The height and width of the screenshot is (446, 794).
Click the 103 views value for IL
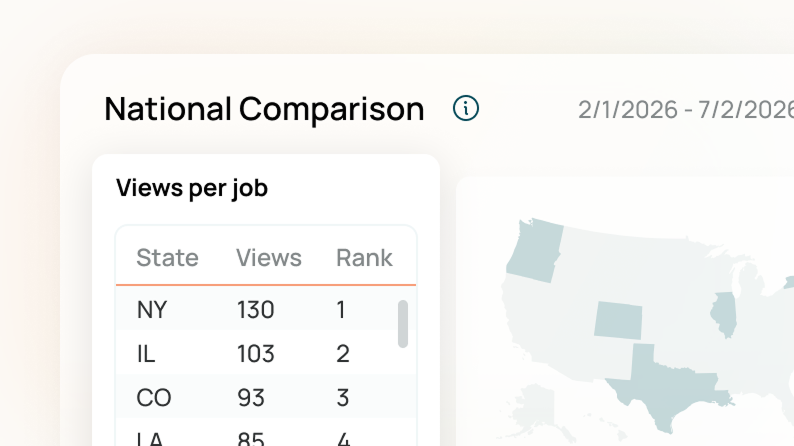[x=255, y=353]
